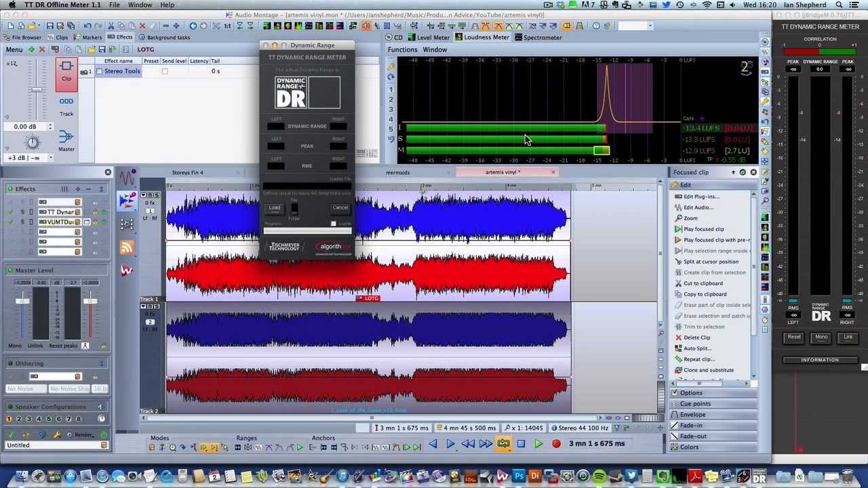This screenshot has width=868, height=488.
Task: Click Link on the TT Dynamic Range Meter
Action: (848, 338)
